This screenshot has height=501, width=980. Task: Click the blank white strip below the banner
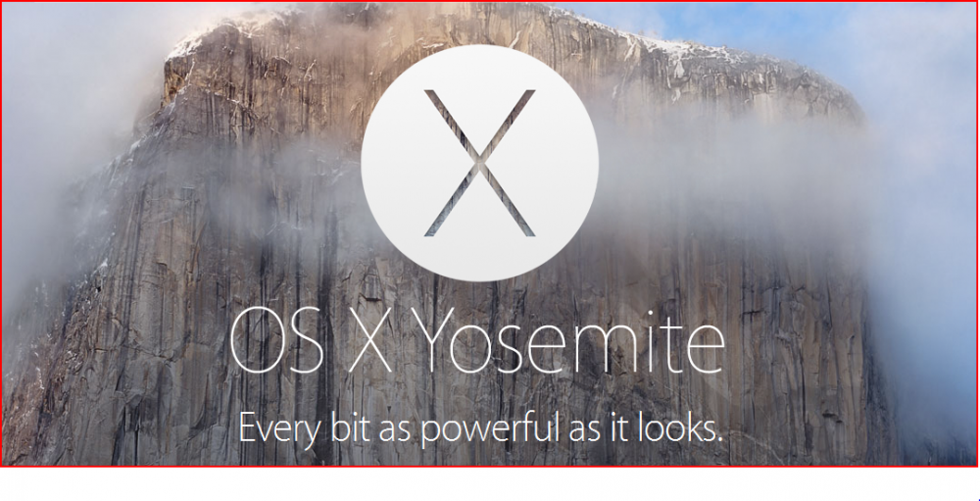(x=489, y=484)
